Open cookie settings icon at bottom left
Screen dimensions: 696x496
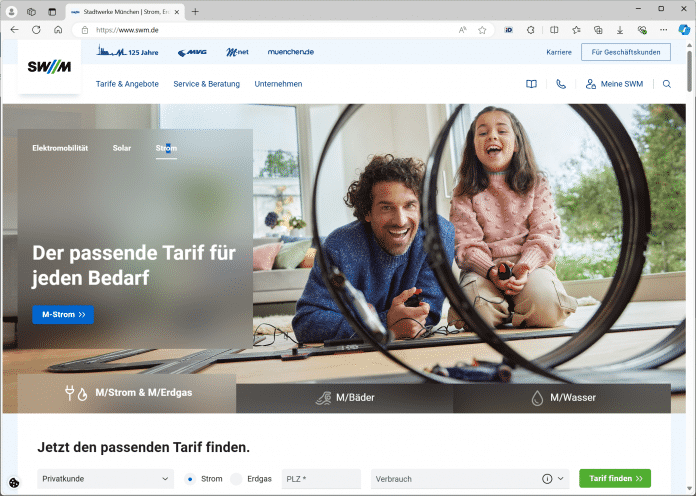coord(14,483)
